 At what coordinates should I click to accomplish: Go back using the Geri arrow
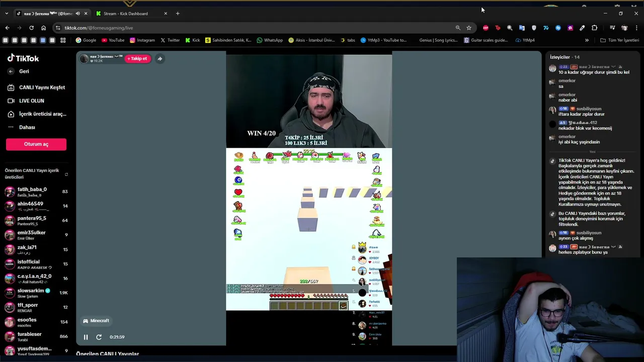(11, 71)
